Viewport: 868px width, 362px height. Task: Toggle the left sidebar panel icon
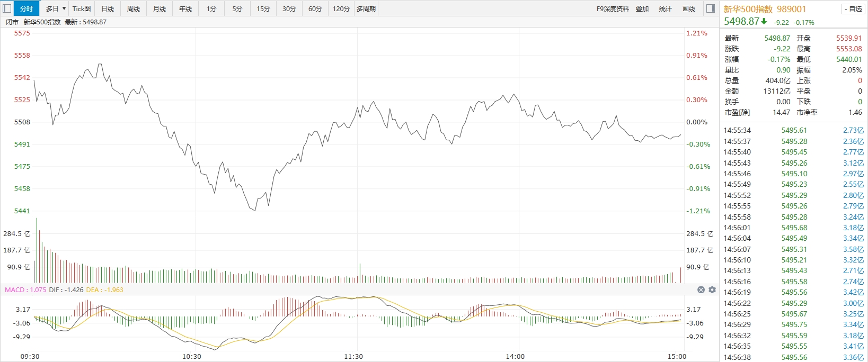[x=7, y=8]
